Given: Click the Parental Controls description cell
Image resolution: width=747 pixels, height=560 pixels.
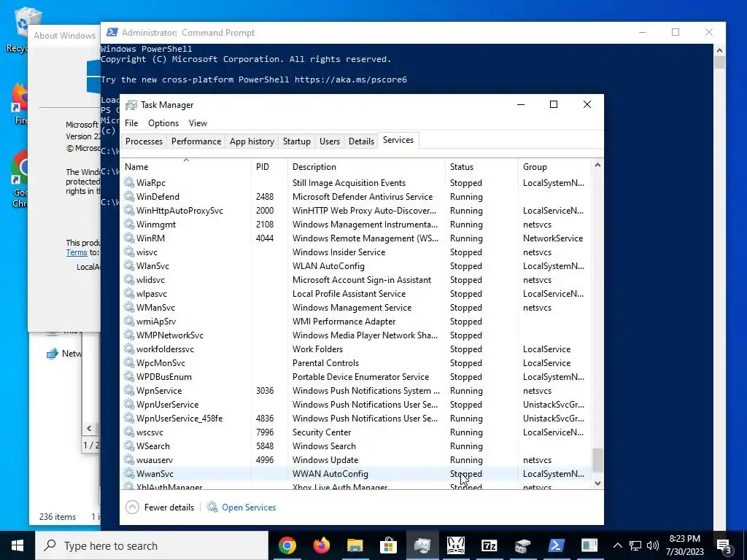Looking at the screenshot, I should (325, 363).
